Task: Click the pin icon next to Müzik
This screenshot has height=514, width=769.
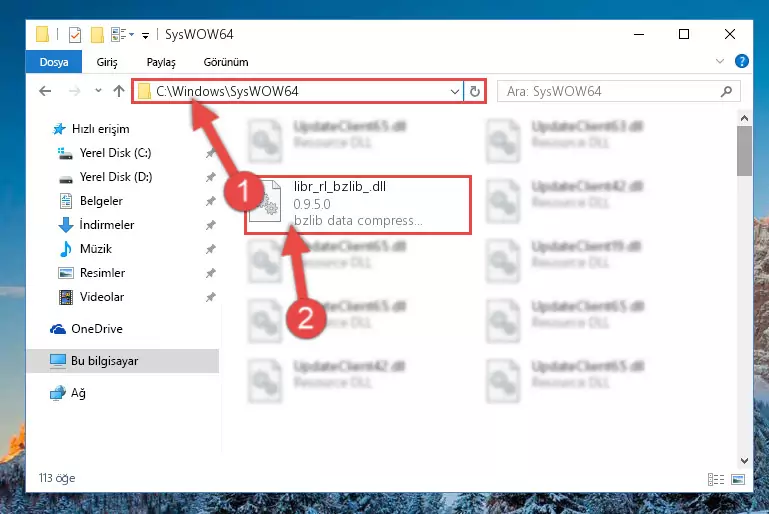Action: 210,249
